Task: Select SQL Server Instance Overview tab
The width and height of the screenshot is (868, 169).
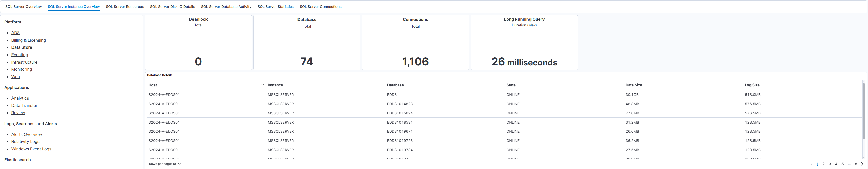Action: pos(74,7)
